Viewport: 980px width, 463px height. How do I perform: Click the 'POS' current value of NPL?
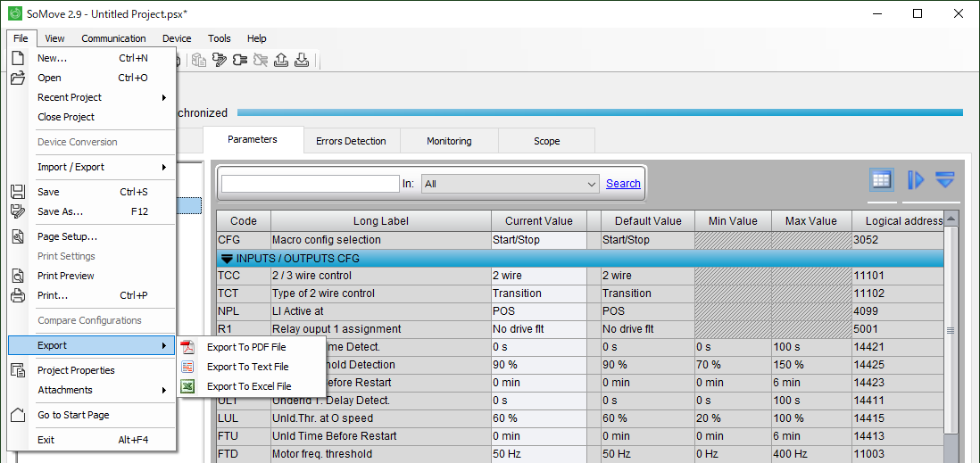tap(539, 311)
